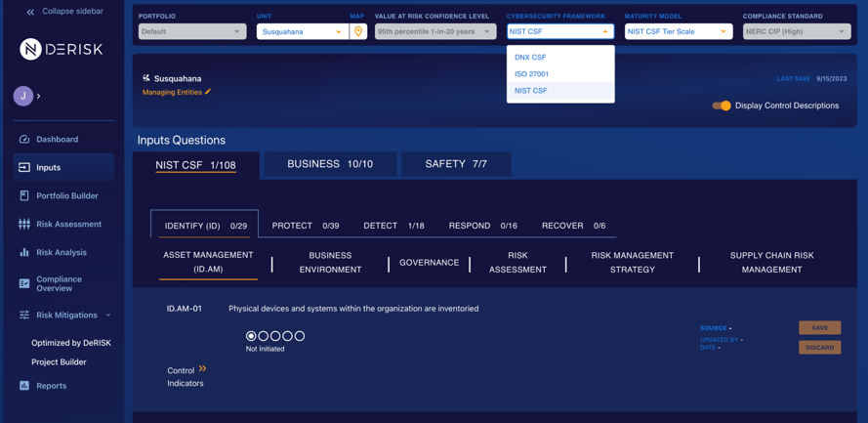Viewport: 868px width, 423px height.
Task: Open the Unit Susquahana dropdown
Action: tap(303, 31)
